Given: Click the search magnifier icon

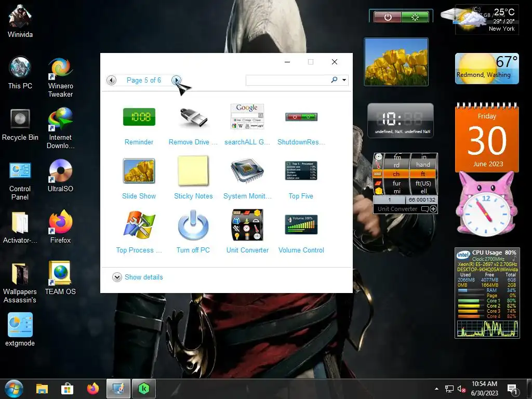Looking at the screenshot, I should (x=334, y=79).
